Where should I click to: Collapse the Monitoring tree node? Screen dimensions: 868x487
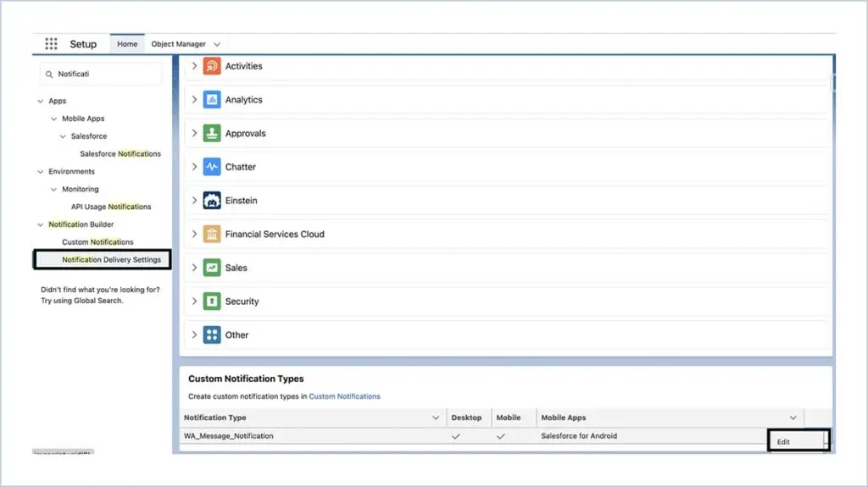53,190
